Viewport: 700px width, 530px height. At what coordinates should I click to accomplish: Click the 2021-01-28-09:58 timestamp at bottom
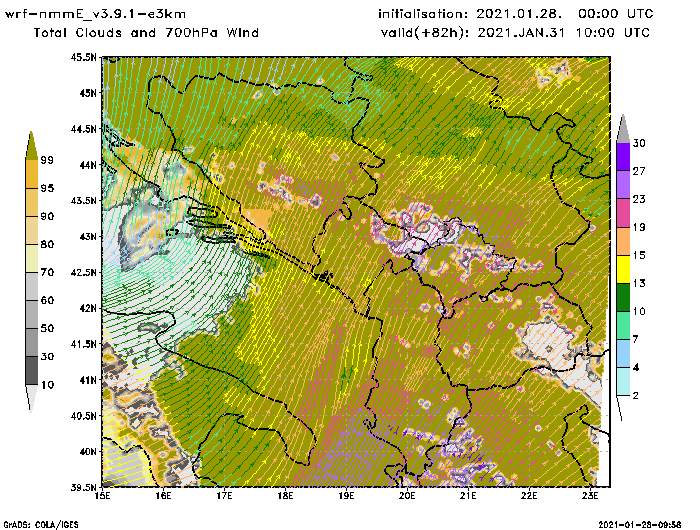(x=640, y=525)
